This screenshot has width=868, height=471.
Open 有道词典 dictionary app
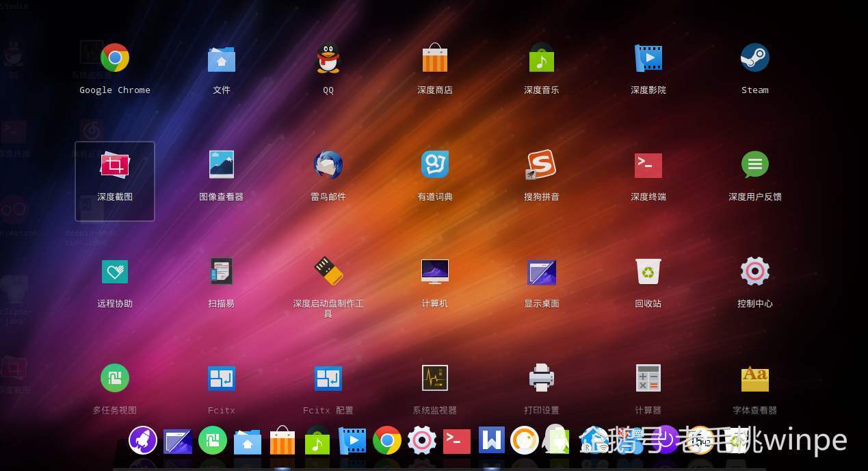435,165
